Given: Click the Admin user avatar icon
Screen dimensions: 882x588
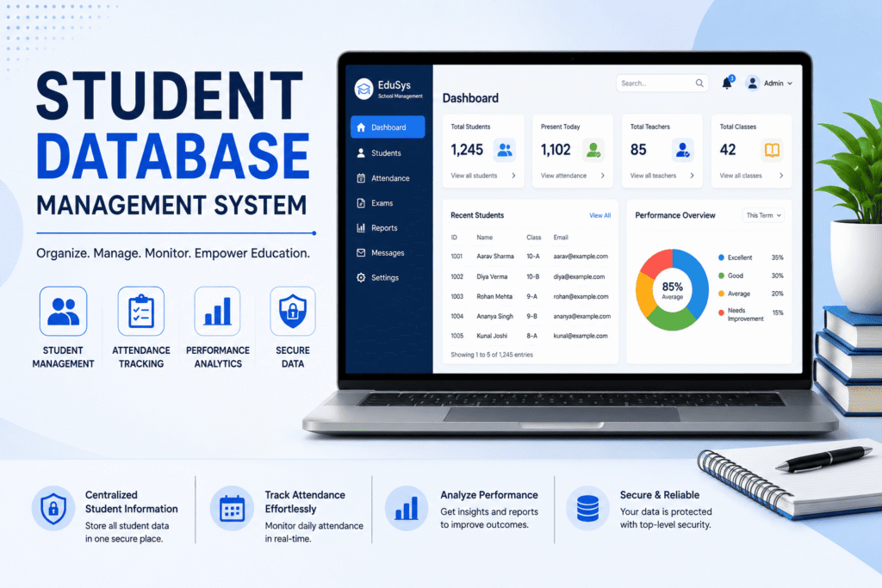Looking at the screenshot, I should coord(752,84).
